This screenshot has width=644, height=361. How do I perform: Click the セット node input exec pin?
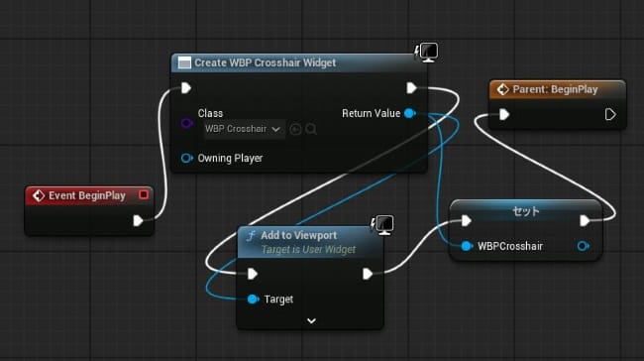point(467,221)
